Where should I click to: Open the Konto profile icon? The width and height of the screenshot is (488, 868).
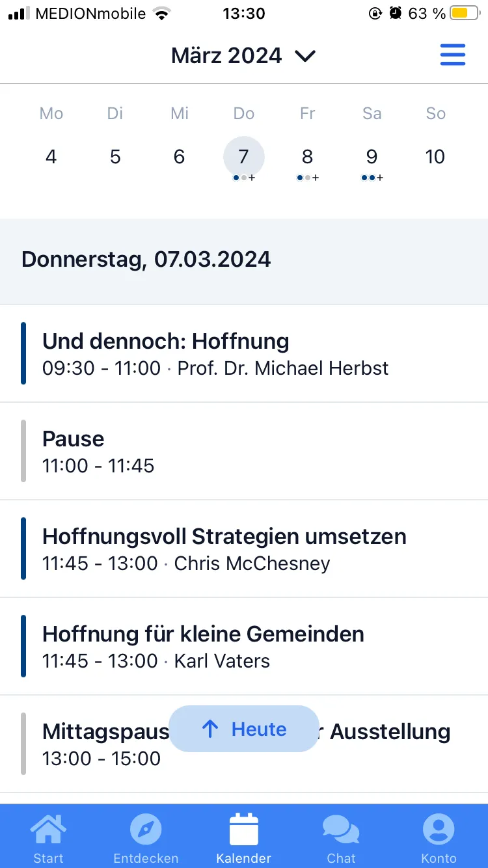[x=439, y=831]
